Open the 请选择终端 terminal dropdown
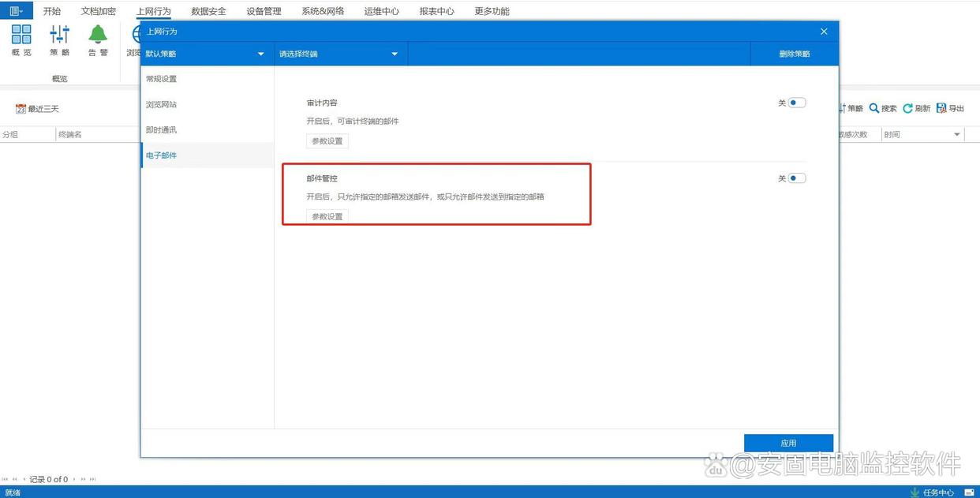The height and width of the screenshot is (498, 980). (340, 54)
